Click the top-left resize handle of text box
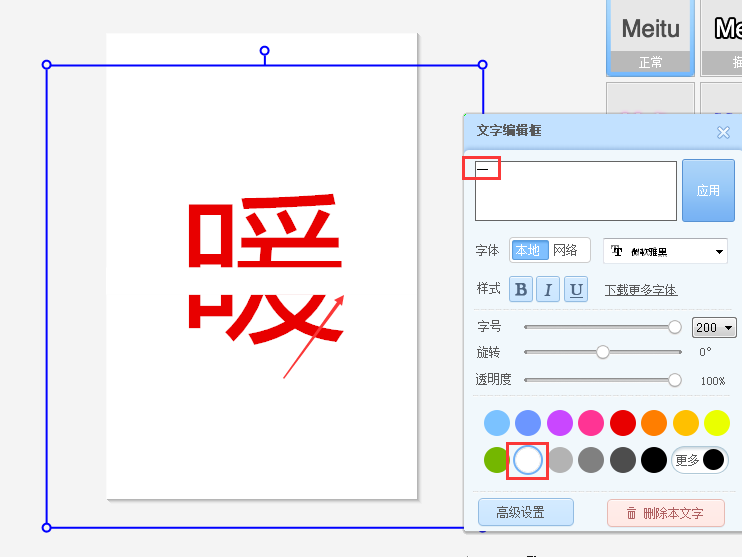This screenshot has height=557, width=742. pyautogui.click(x=46, y=65)
